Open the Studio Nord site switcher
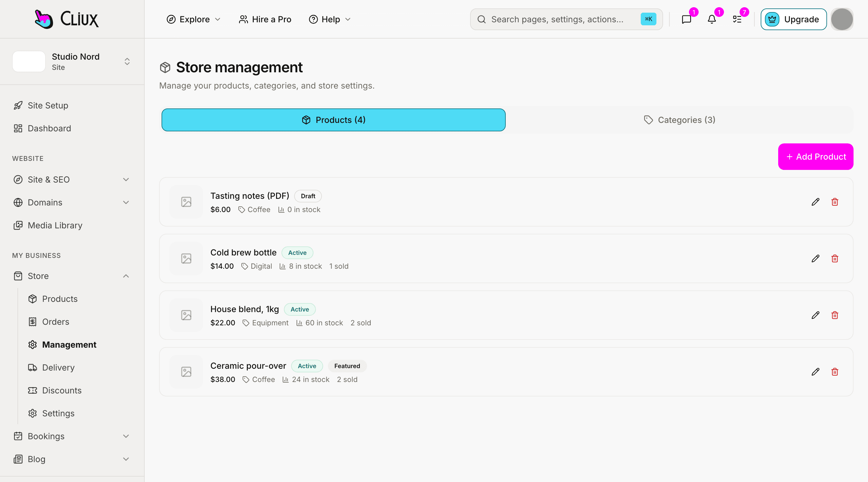 (72, 61)
